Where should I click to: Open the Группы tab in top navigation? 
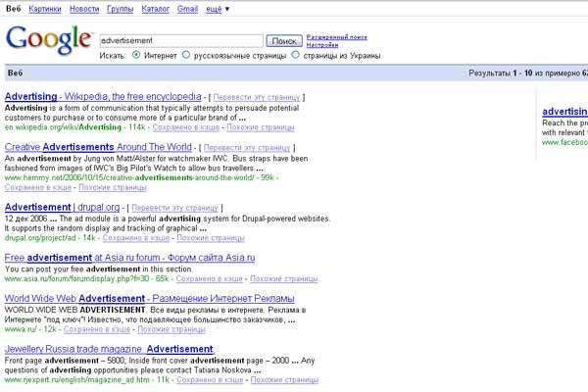coord(120,9)
